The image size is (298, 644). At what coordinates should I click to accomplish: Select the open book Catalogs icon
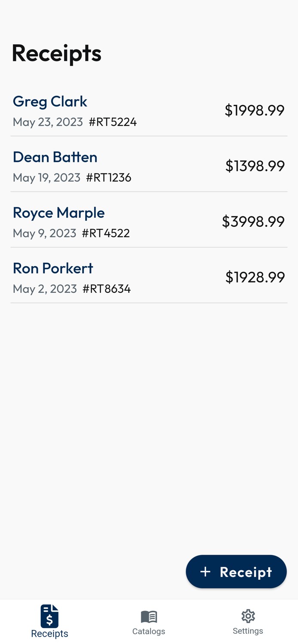tap(149, 616)
